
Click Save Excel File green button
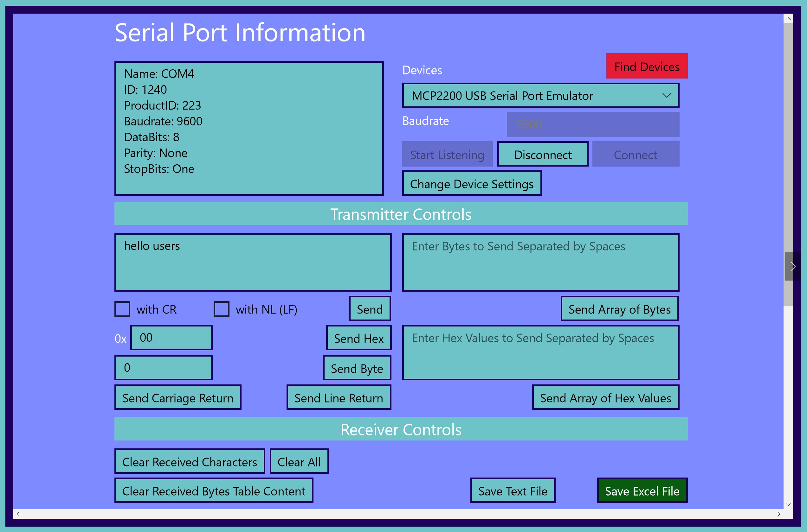642,491
